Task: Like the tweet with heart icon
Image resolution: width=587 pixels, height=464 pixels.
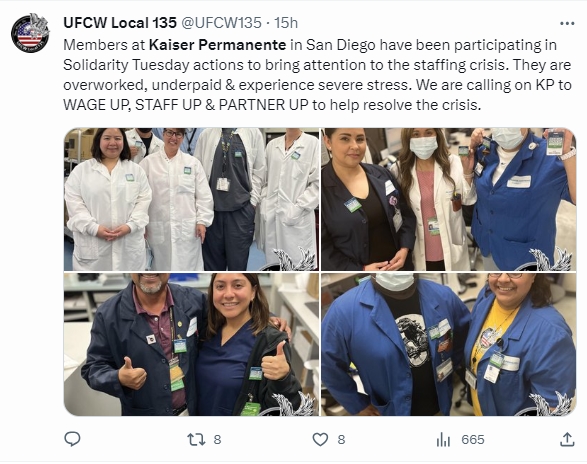Action: (x=320, y=440)
